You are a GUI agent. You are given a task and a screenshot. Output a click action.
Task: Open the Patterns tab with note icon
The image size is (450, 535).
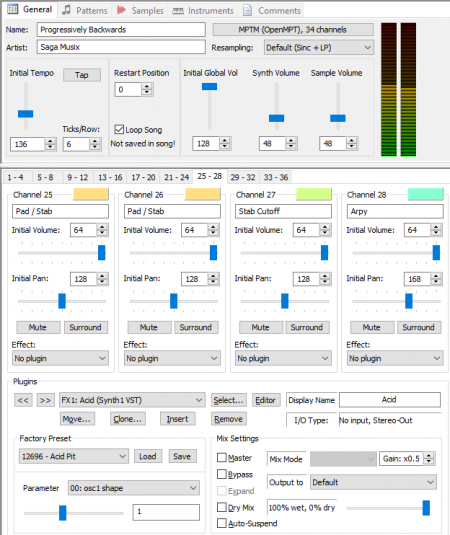pyautogui.click(x=66, y=10)
